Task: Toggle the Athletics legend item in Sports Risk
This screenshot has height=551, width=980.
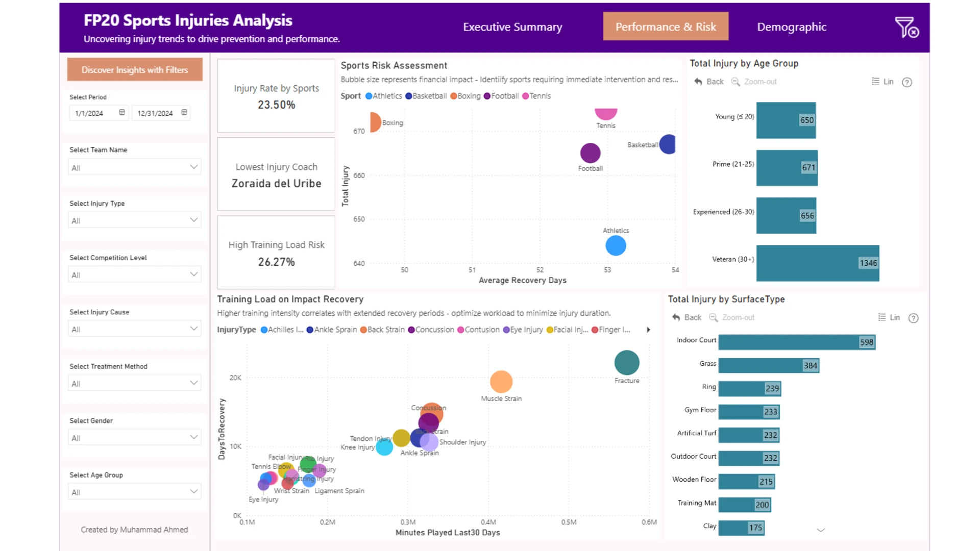Action: pyautogui.click(x=384, y=96)
